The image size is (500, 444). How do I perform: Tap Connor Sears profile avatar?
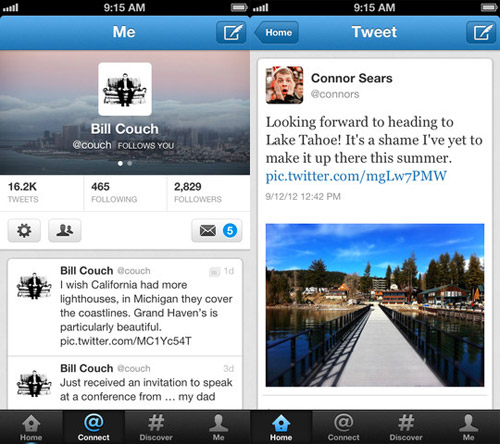pos(284,85)
